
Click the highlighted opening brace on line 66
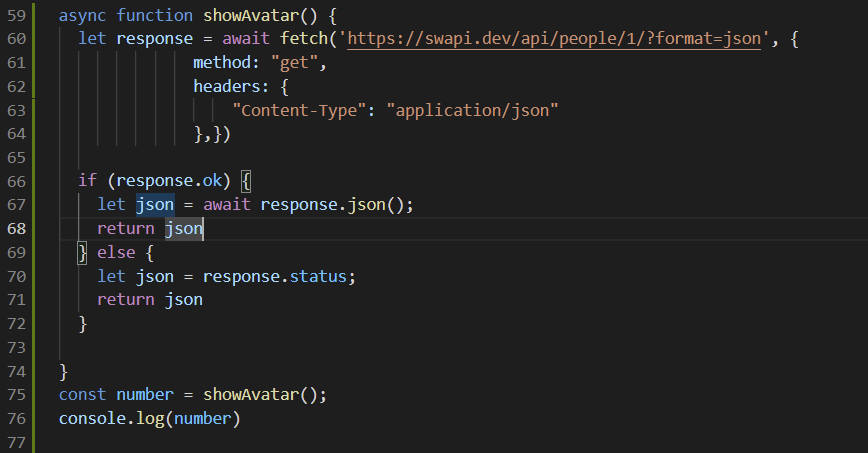pos(246,181)
